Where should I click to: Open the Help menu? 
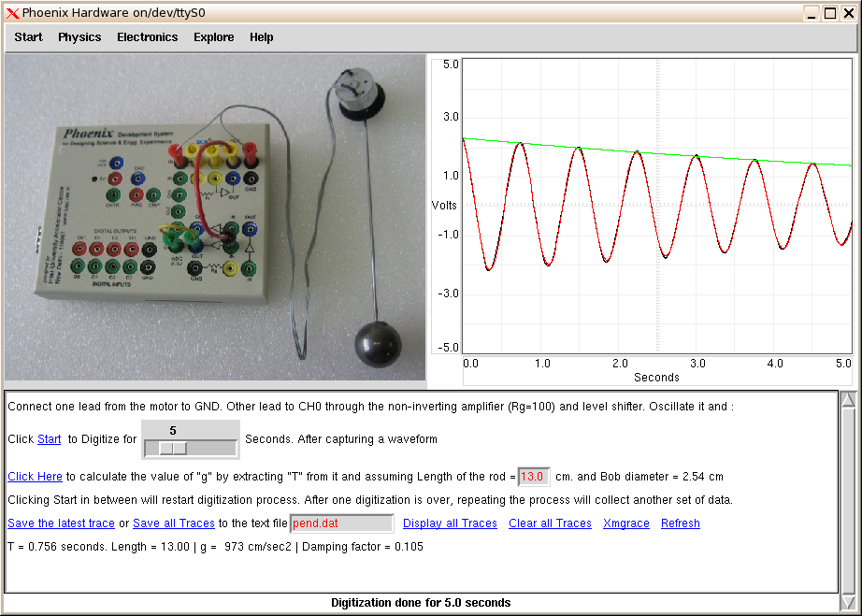tap(262, 37)
